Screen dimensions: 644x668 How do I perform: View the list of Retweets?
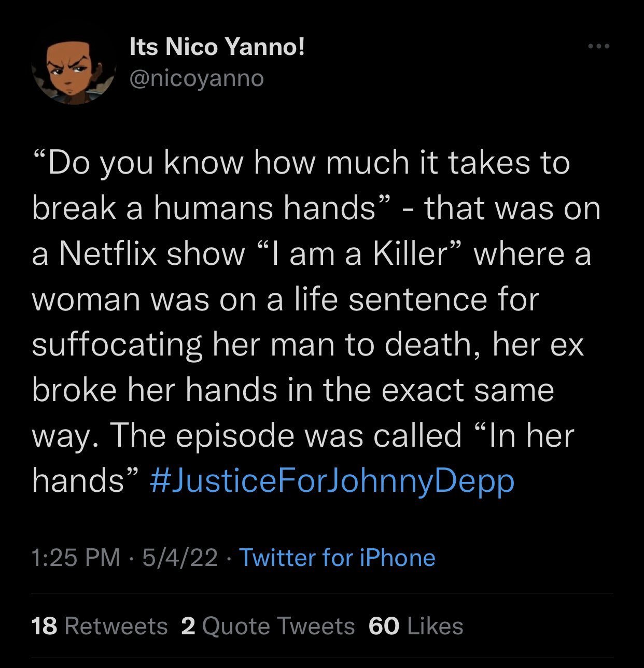pos(116,626)
